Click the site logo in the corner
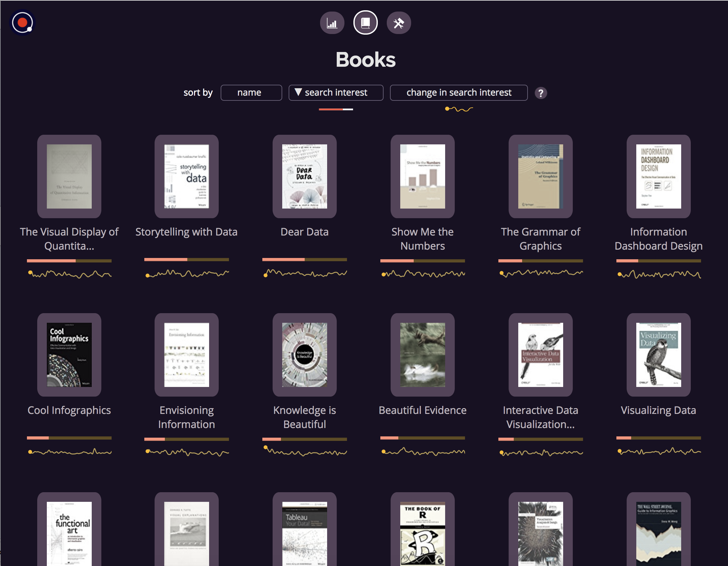Viewport: 728px width, 566px height. click(22, 22)
